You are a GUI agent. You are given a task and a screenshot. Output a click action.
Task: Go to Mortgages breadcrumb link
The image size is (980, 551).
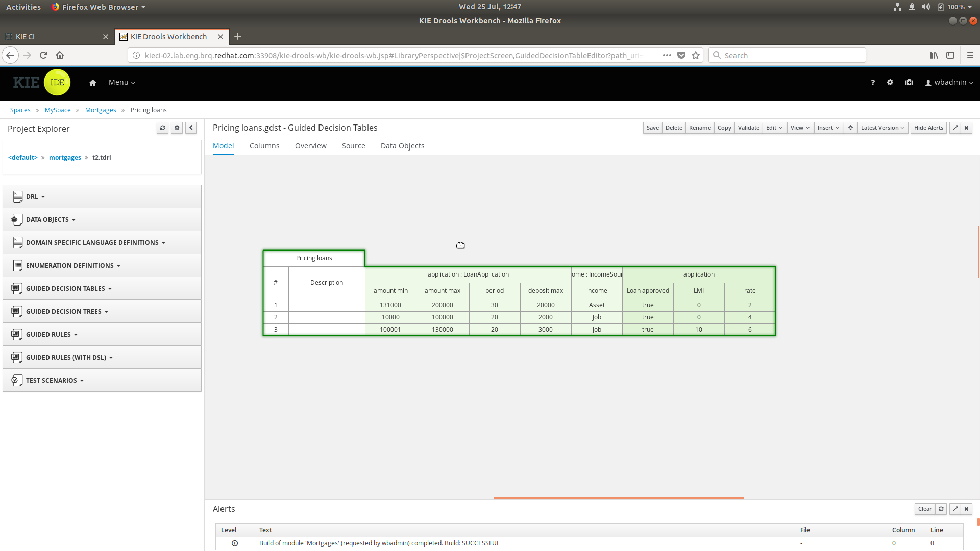[101, 110]
